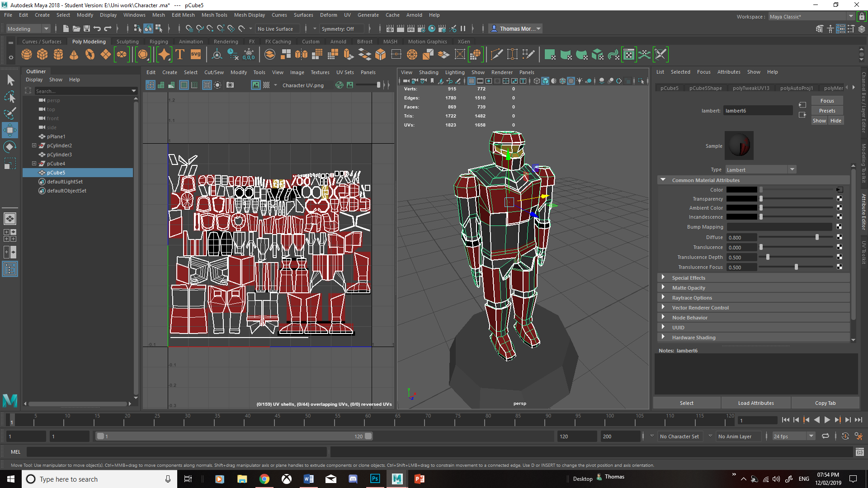Switch to the pCube5Shape attribute tab
Image resolution: width=868 pixels, height=488 pixels.
[705, 88]
